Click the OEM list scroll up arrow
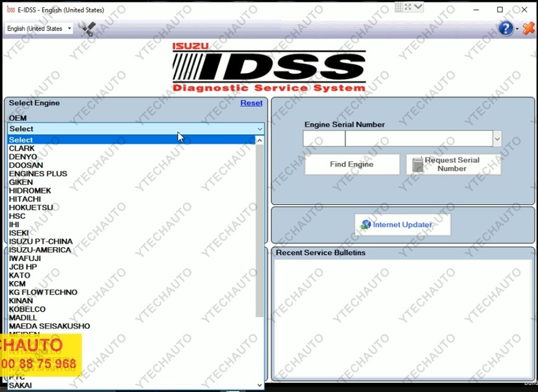538x392 pixels. pyautogui.click(x=260, y=141)
